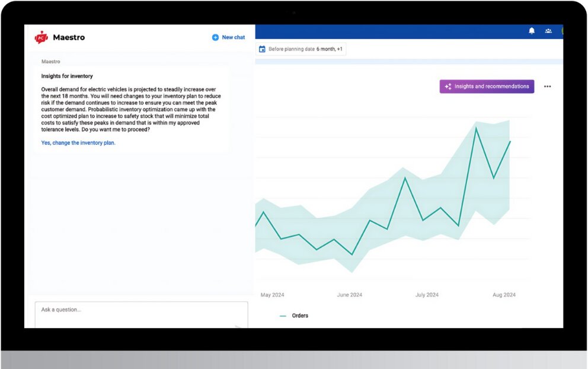
Task: Select the 'July 2024' axis label
Action: [x=427, y=295]
